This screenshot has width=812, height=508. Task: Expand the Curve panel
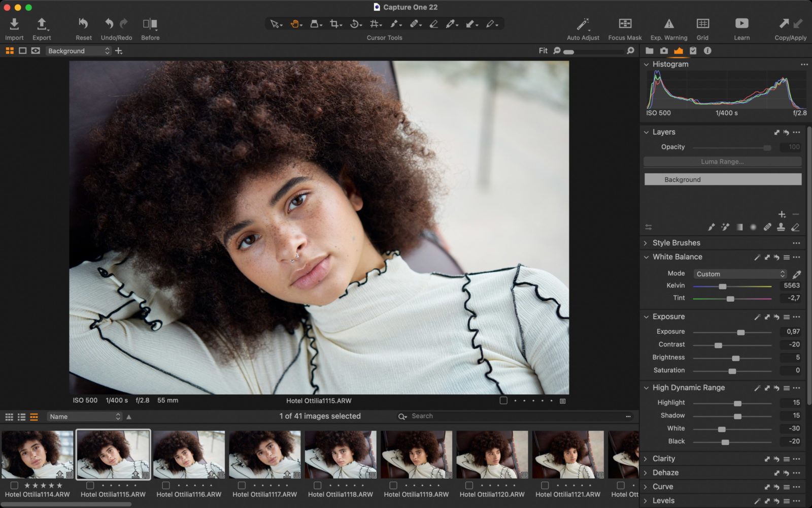(646, 486)
